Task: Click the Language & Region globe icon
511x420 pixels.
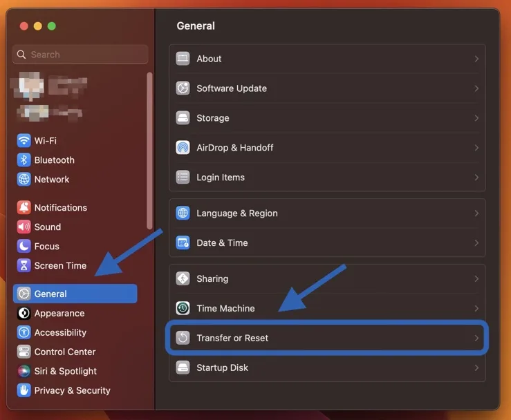Action: pos(183,213)
